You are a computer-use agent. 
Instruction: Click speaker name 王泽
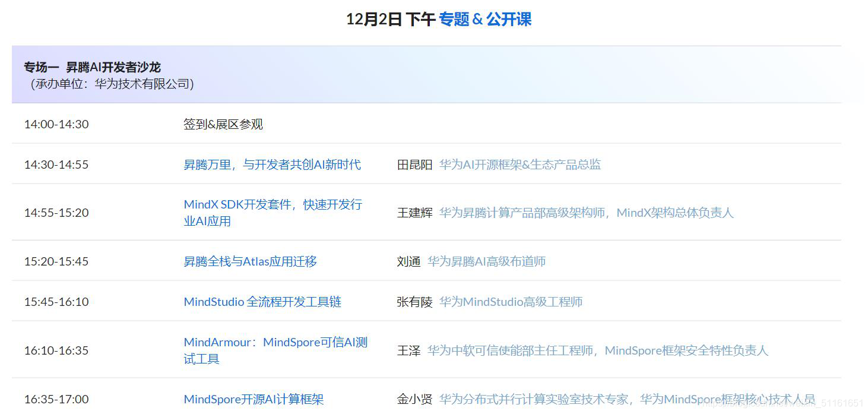tap(409, 350)
